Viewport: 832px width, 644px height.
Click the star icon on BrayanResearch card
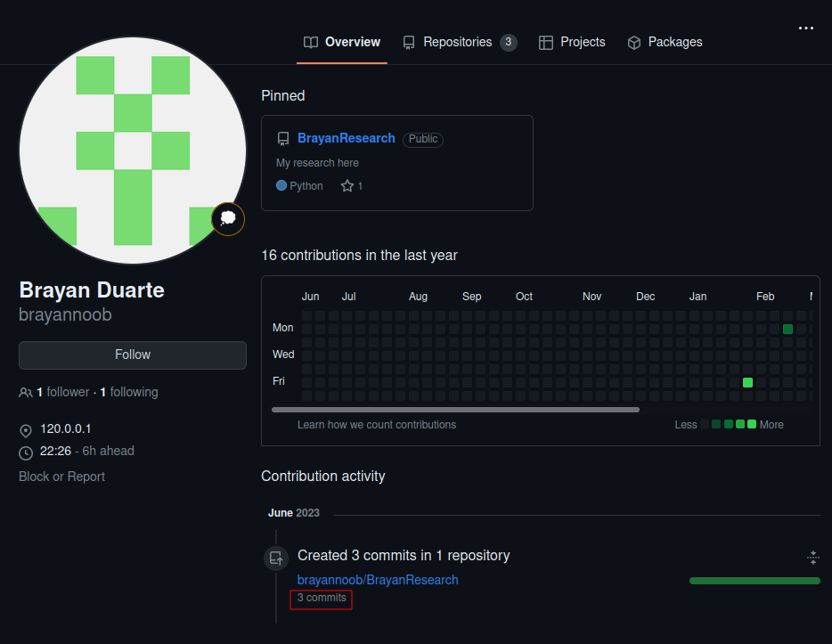(x=347, y=185)
